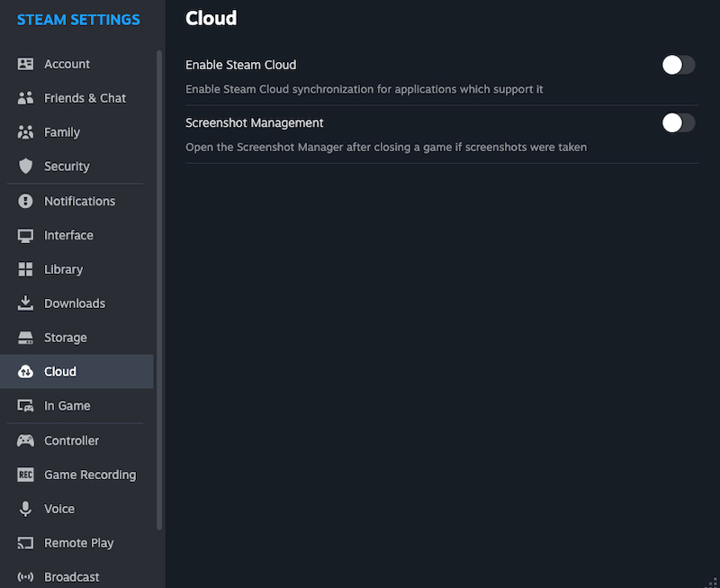The image size is (720, 588).
Task: Go to Storage settings label
Action: tap(66, 338)
